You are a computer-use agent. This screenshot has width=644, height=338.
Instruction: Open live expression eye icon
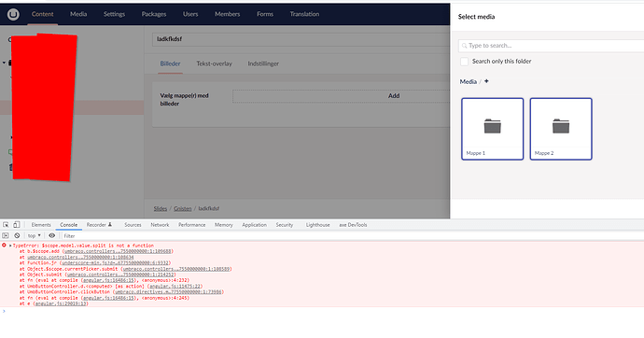51,235
